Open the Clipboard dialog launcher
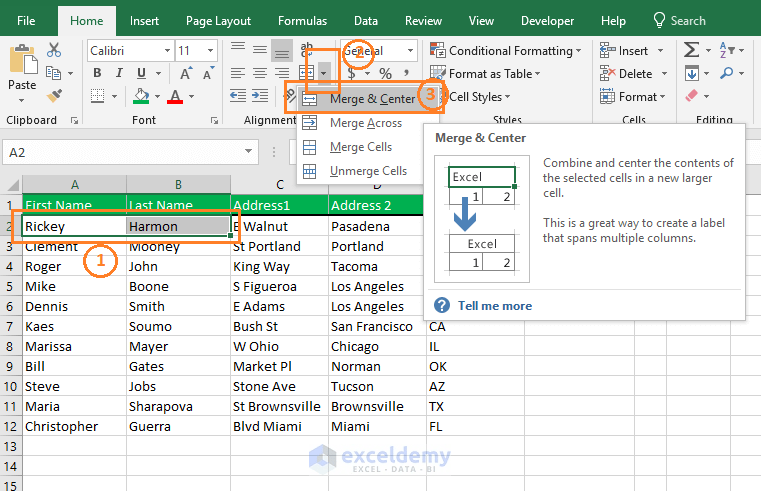This screenshot has width=761, height=491. click(x=74, y=120)
